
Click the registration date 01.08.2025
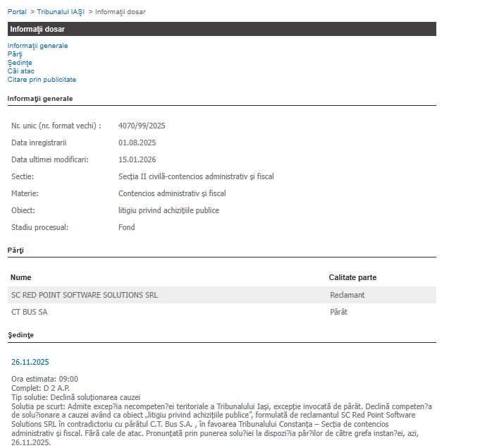click(137, 143)
